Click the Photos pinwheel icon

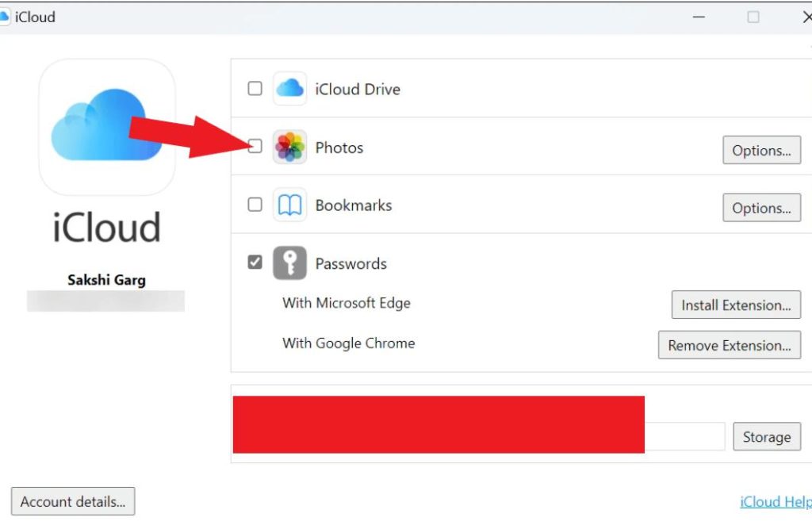pos(289,147)
